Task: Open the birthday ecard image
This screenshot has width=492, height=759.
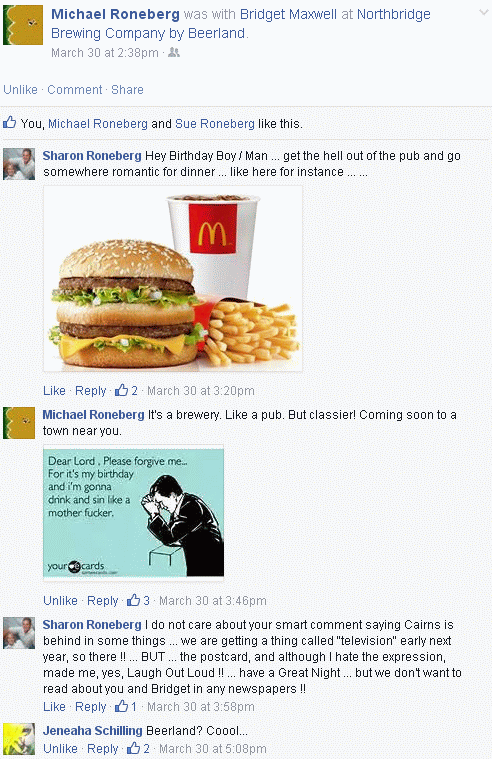Action: (134, 512)
